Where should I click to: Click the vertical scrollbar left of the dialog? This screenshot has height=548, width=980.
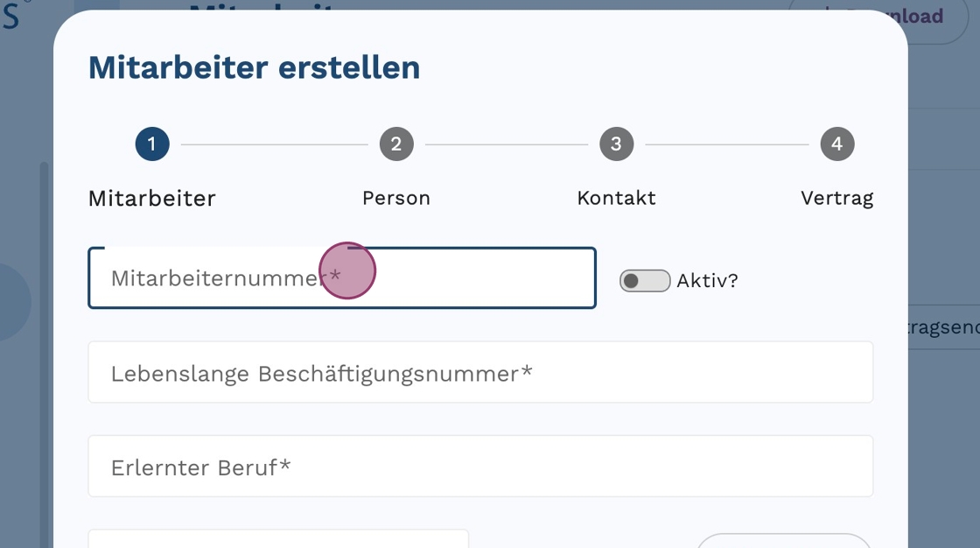click(44, 350)
